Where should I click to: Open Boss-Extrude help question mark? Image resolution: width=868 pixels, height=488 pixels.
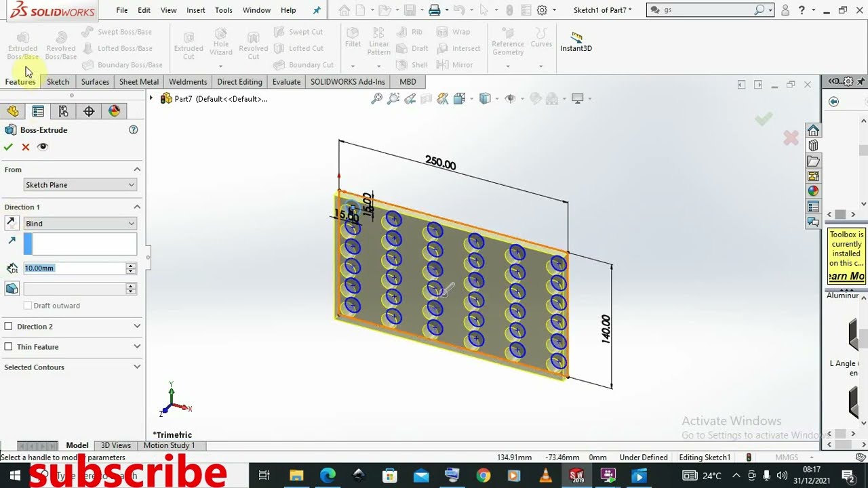pos(133,130)
